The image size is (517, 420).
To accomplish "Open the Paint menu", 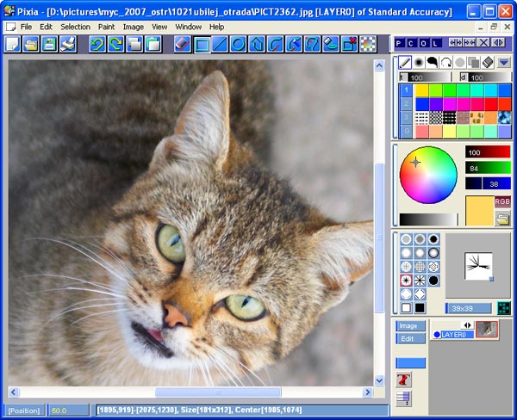I will click(106, 27).
